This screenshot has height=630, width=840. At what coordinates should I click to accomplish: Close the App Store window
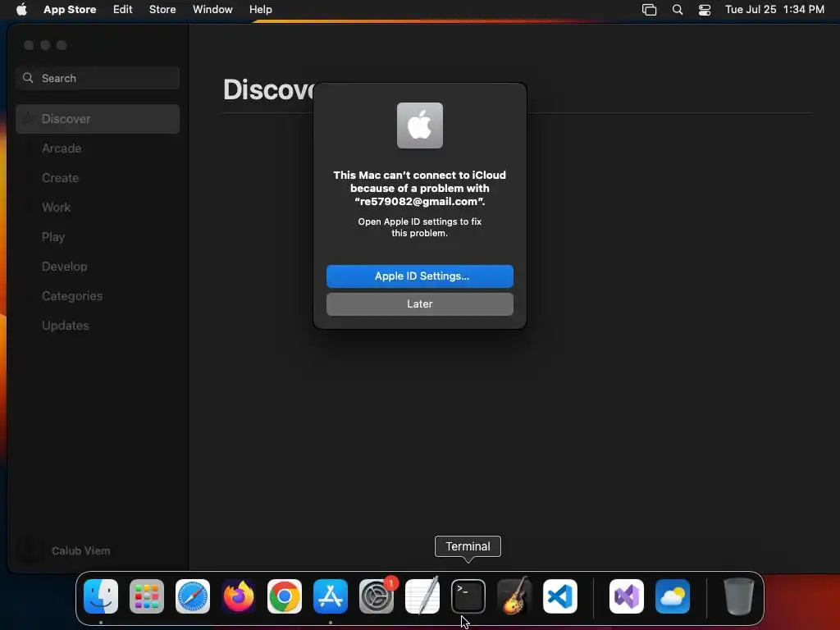29,45
